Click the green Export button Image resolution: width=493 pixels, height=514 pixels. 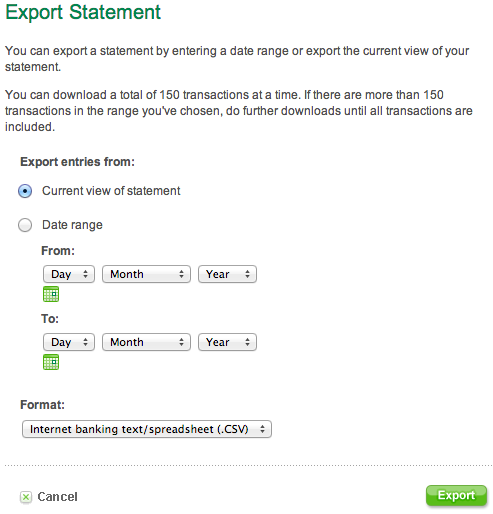[x=456, y=495]
